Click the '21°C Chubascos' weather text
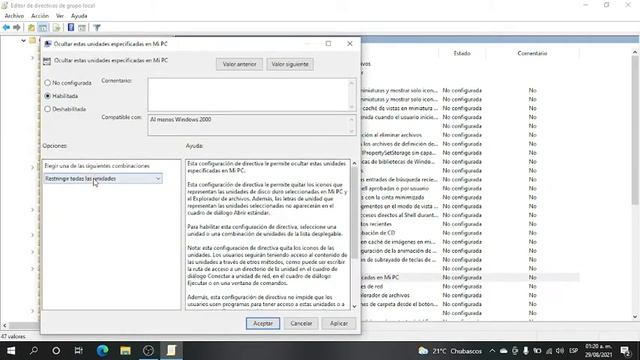This screenshot has height=360, width=640. (457, 351)
